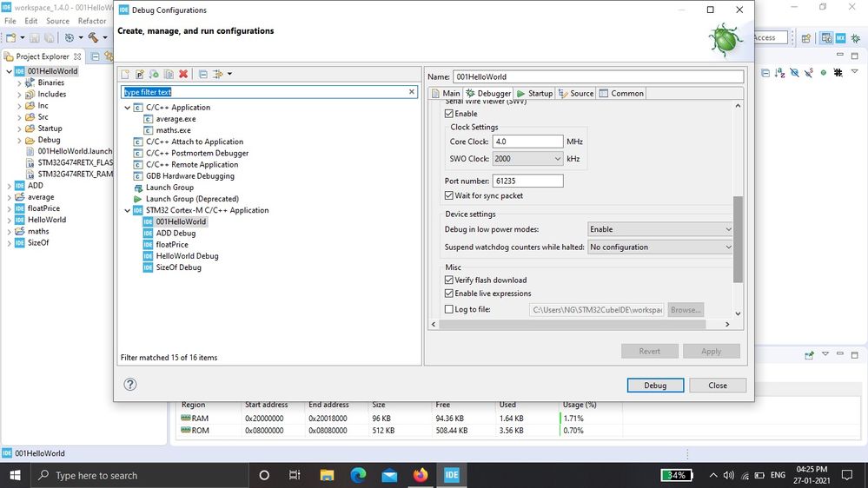
Task: Expand the floatPrice project in Project Explorer
Action: pos(9,208)
